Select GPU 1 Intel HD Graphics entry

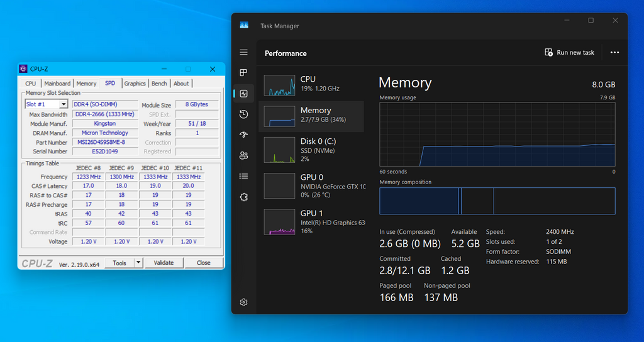click(x=311, y=222)
